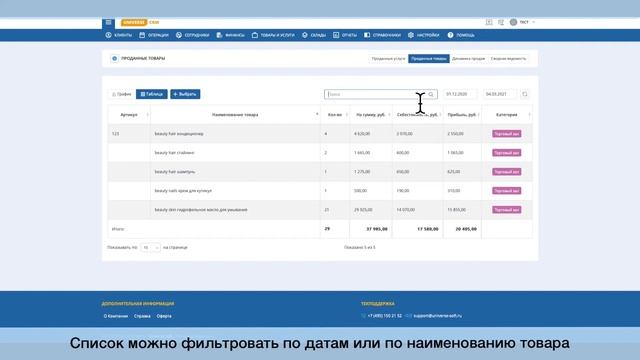Click the support phone number link
The height and width of the screenshot is (360, 640).
(x=384, y=316)
